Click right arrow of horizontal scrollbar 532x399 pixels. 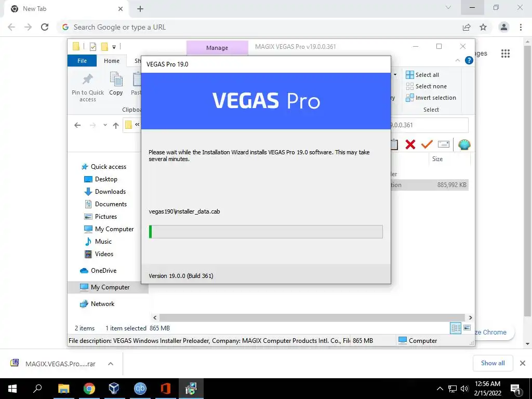[470, 317]
